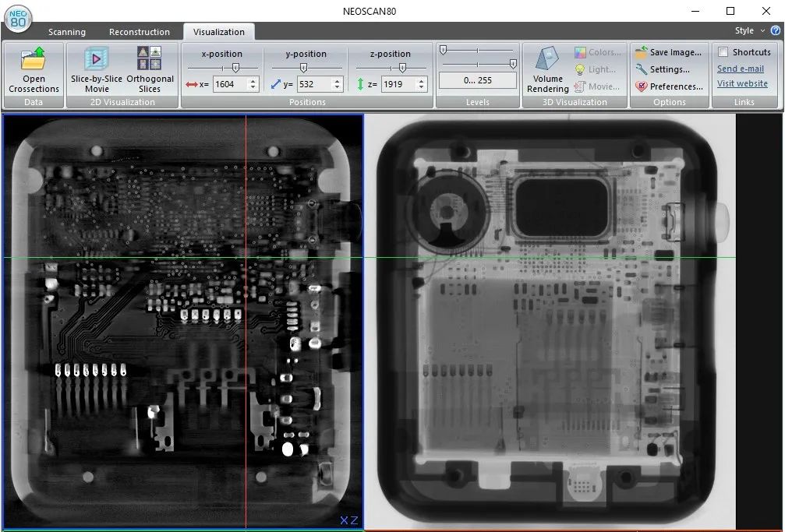Open the Visit website link
Image resolution: width=785 pixels, height=532 pixels.
pyautogui.click(x=742, y=83)
